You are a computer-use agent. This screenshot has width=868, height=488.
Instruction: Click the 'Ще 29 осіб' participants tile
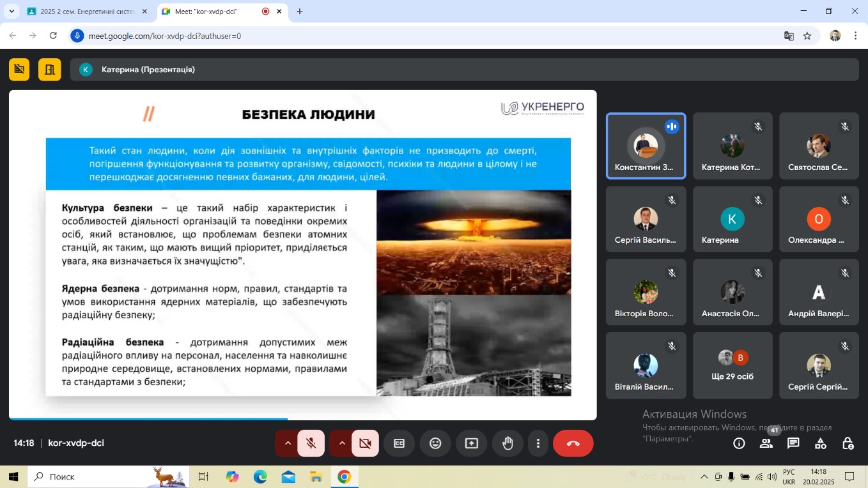[x=732, y=366]
